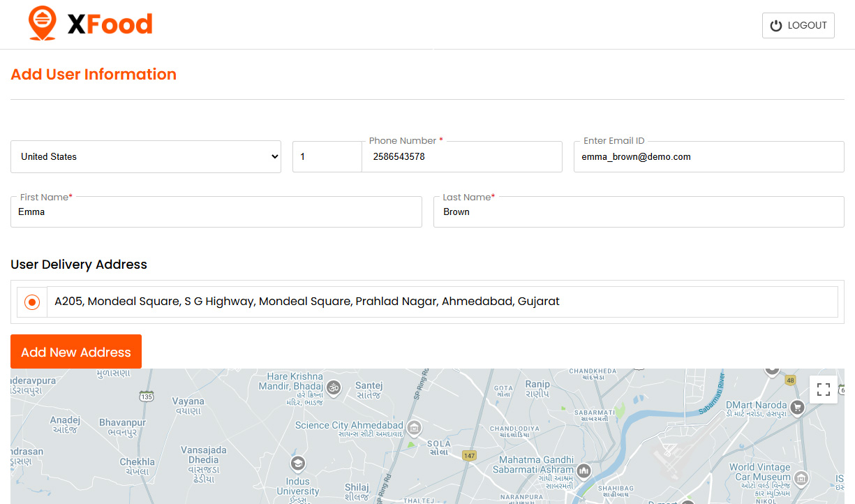This screenshot has width=855, height=504.
Task: Click Science City Ahmedabad museum marker
Action: (415, 427)
